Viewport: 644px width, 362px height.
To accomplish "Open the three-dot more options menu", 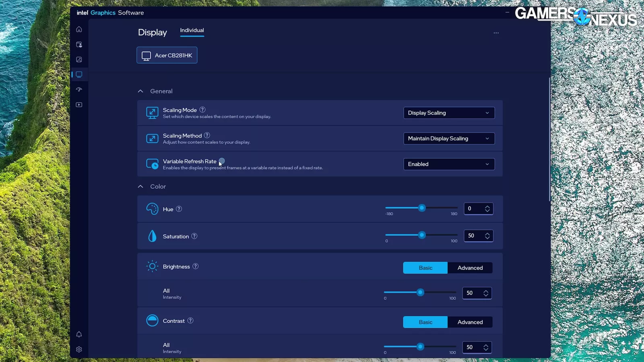I will click(x=496, y=33).
